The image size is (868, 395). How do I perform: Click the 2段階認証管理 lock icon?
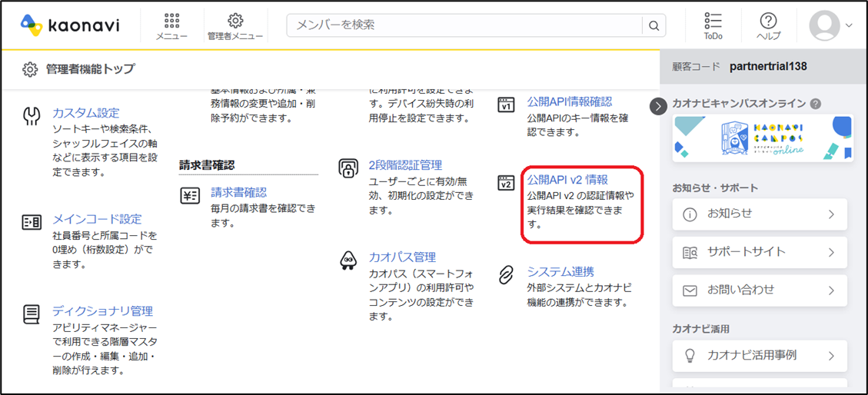[348, 168]
